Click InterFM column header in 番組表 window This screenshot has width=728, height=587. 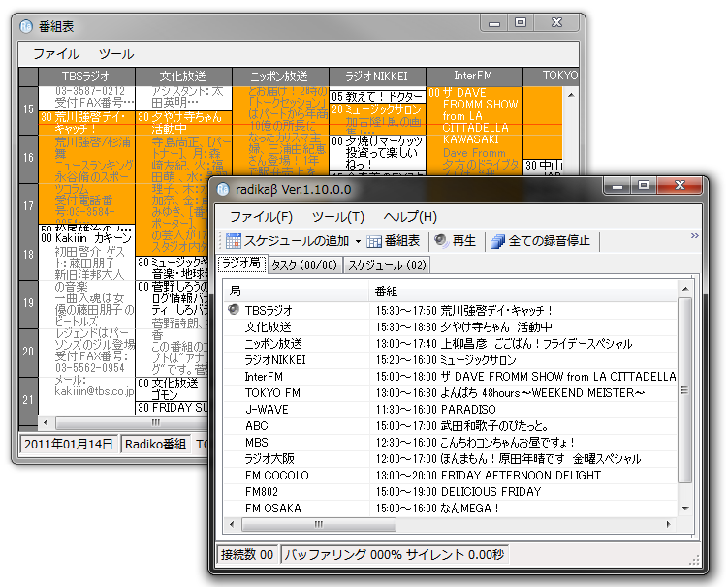[474, 77]
